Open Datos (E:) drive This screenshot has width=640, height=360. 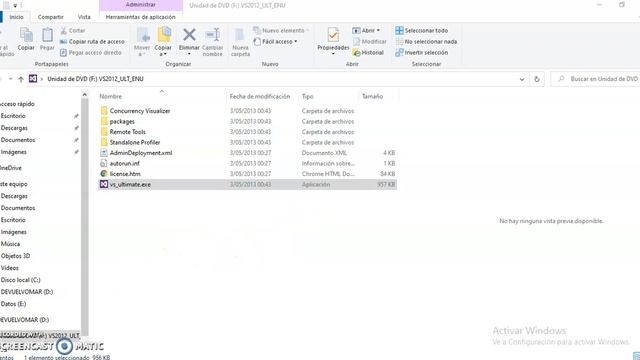[13, 304]
